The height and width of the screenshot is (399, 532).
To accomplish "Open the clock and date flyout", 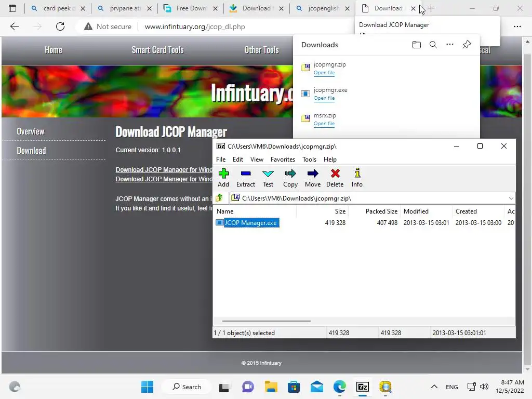I will click(510, 387).
